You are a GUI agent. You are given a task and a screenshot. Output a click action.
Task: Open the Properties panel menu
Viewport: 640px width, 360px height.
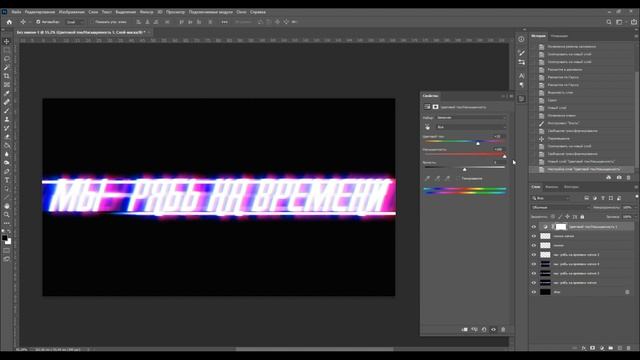[511, 96]
